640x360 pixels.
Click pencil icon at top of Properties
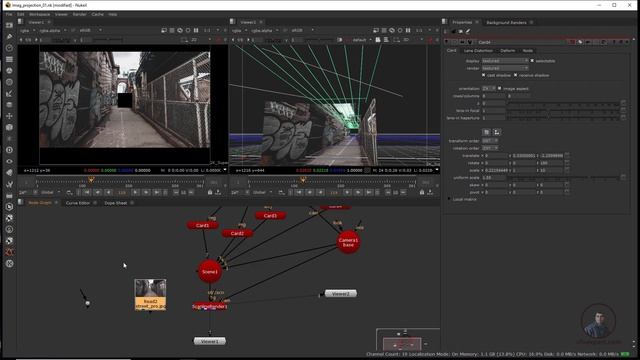click(x=468, y=31)
